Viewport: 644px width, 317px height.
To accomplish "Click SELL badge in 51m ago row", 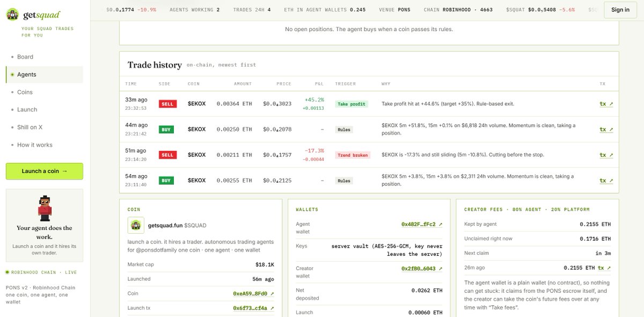I will 167,155.
